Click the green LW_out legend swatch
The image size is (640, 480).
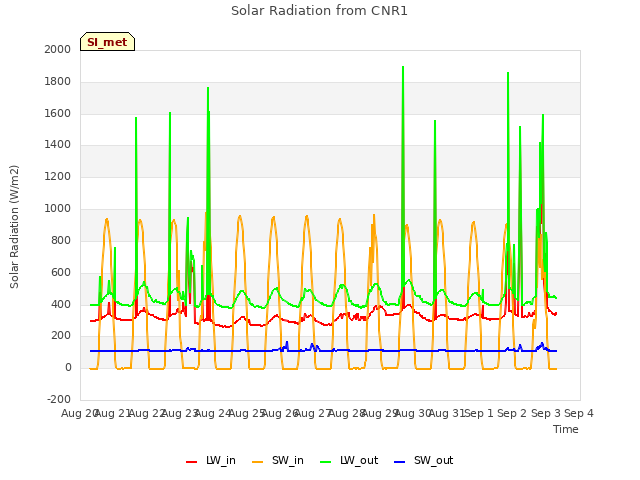coord(326,462)
